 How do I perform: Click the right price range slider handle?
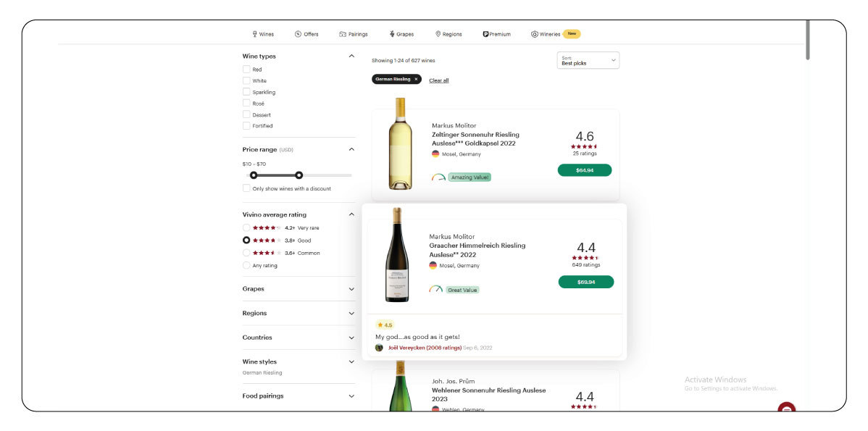tap(299, 175)
